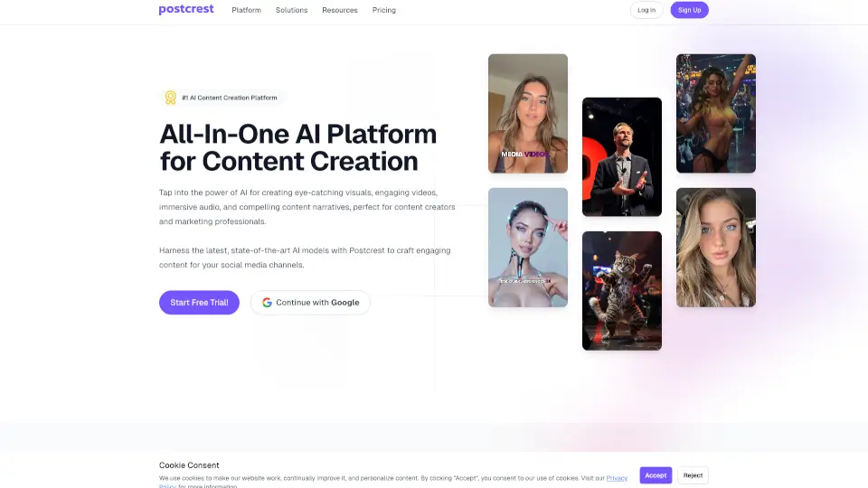Continue with Google sign-in
Image resolution: width=868 pixels, height=488 pixels.
[310, 303]
